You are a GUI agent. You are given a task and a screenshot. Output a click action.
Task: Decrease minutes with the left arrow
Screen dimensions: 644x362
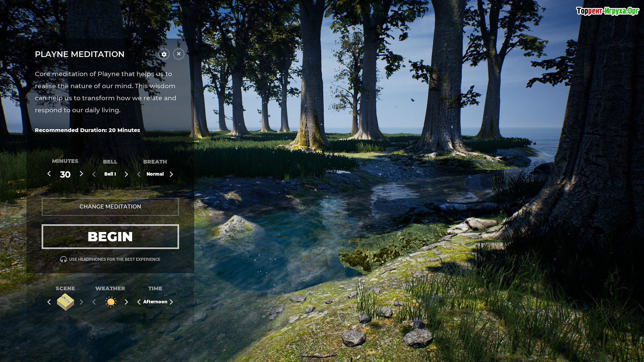click(49, 174)
